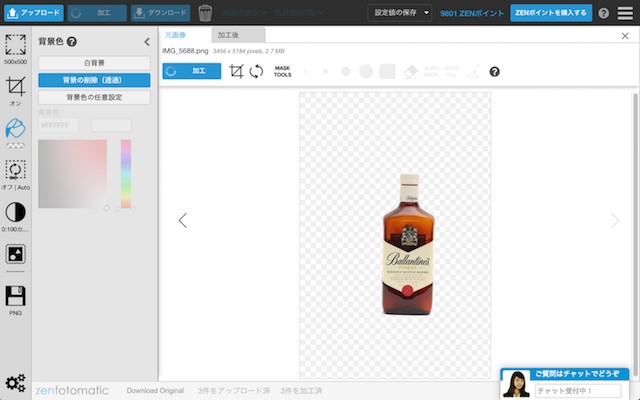Click the IMG_5688.png filename text
The width and height of the screenshot is (640, 400).
(185, 51)
